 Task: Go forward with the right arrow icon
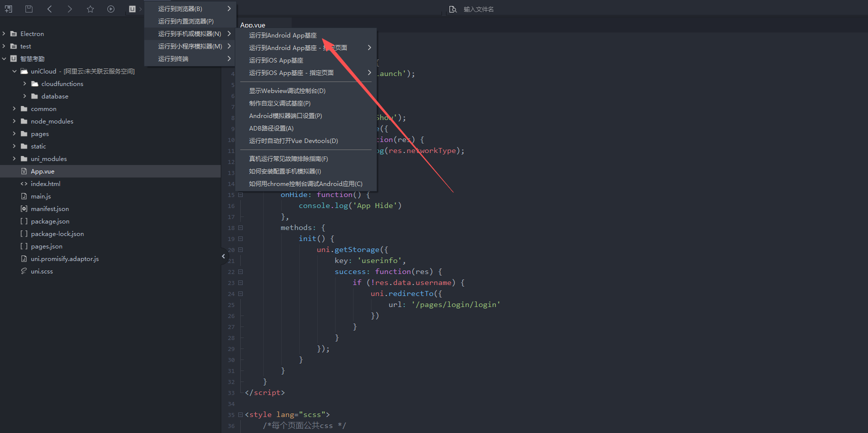[x=70, y=9]
